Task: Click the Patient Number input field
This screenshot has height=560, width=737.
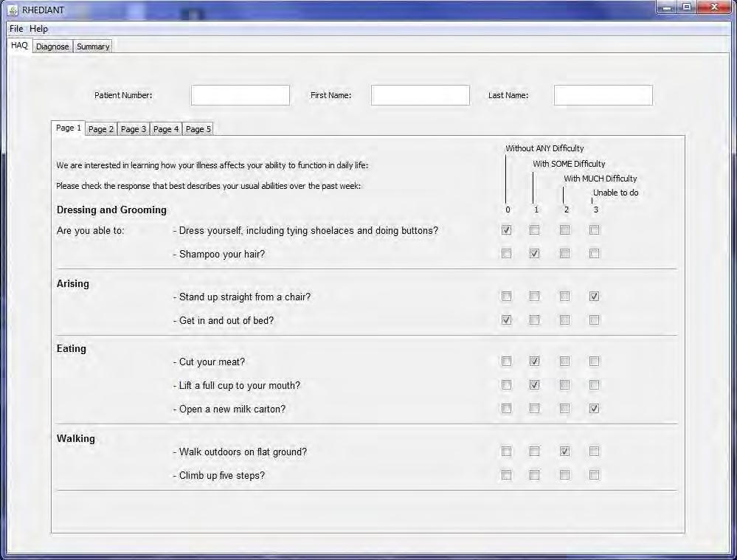Action: tap(241, 95)
